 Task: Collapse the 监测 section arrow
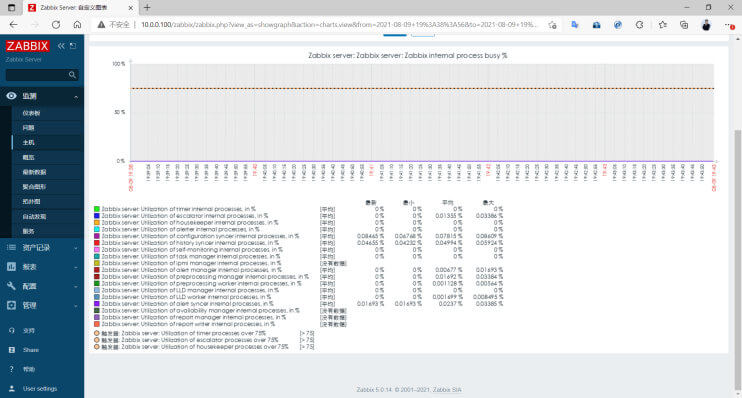pyautogui.click(x=76, y=97)
